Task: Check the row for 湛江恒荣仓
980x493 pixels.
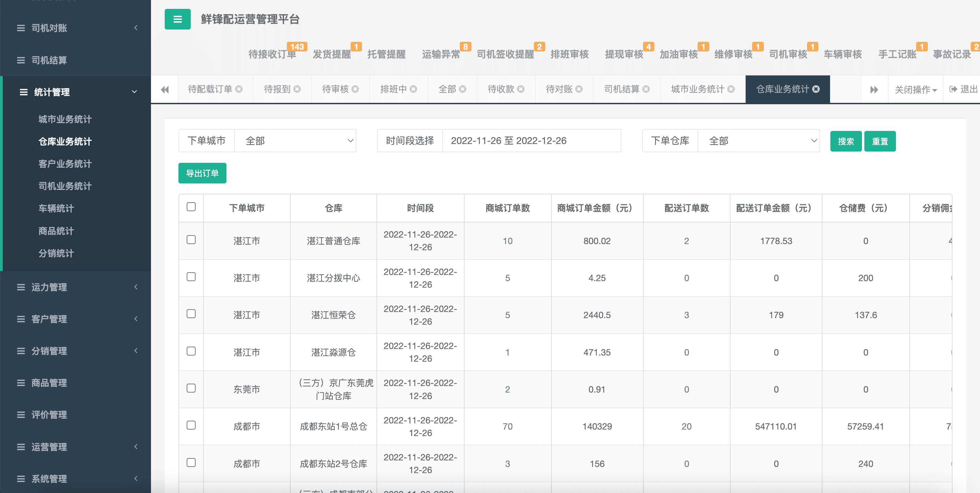Action: pyautogui.click(x=191, y=314)
